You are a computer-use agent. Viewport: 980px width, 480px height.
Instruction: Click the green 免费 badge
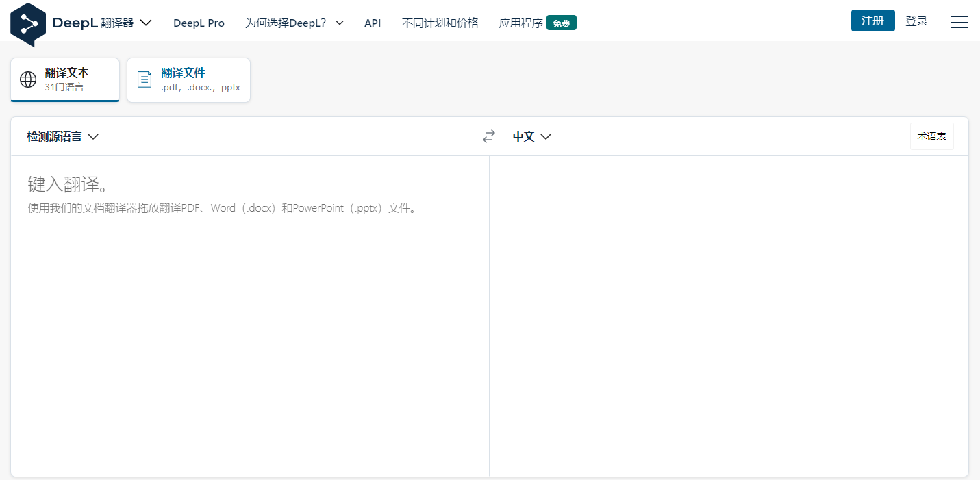click(x=561, y=23)
